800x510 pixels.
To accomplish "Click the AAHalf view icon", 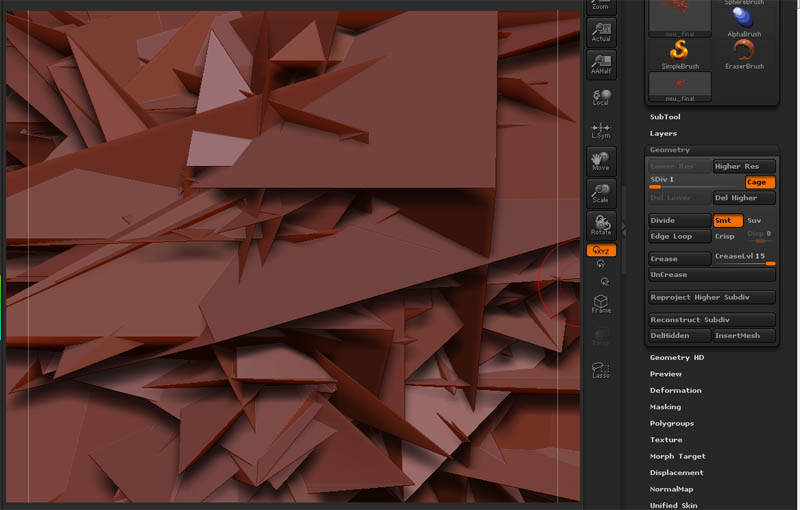I will tap(601, 65).
